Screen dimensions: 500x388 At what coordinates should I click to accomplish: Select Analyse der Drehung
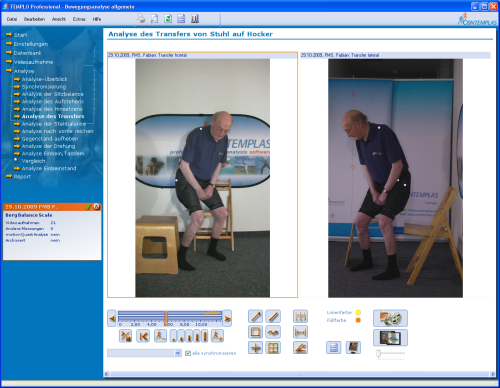[48, 146]
